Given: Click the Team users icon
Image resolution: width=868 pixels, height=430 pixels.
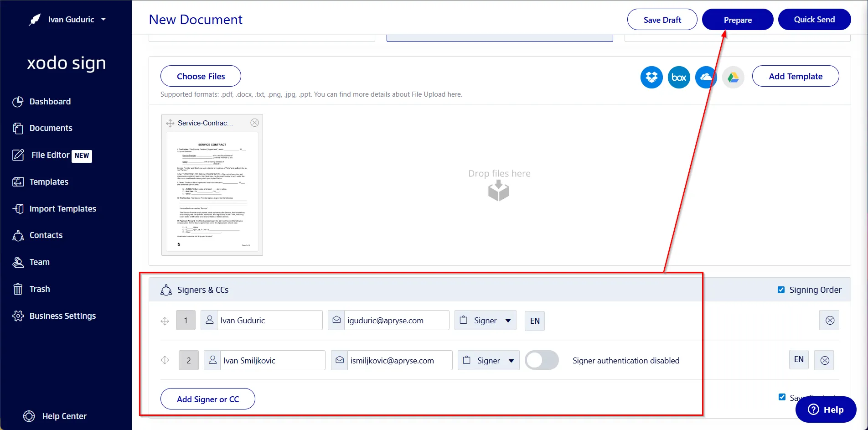Looking at the screenshot, I should (x=18, y=262).
